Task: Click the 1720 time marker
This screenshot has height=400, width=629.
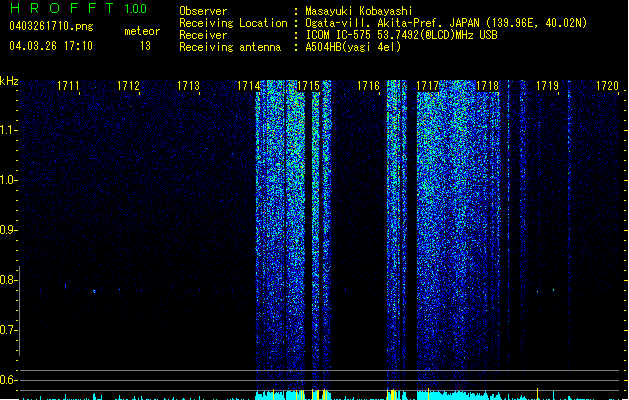Action: click(x=607, y=86)
